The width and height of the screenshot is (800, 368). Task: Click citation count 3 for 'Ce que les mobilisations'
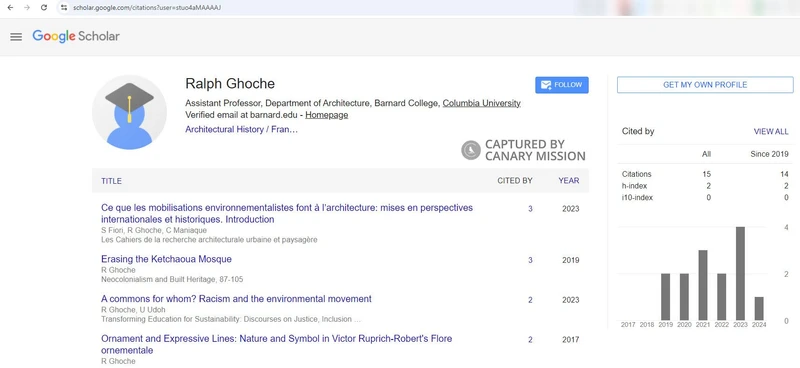(x=530, y=209)
